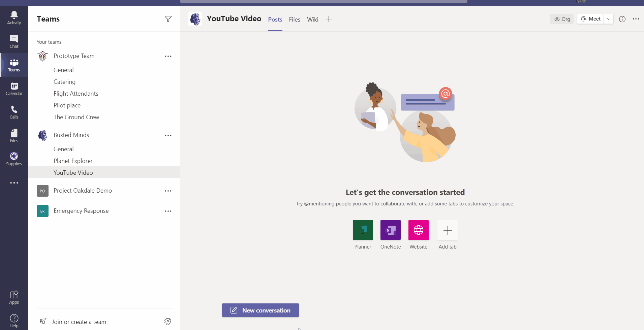Add a OneNote tab
This screenshot has width=644, height=330.
[x=391, y=230]
